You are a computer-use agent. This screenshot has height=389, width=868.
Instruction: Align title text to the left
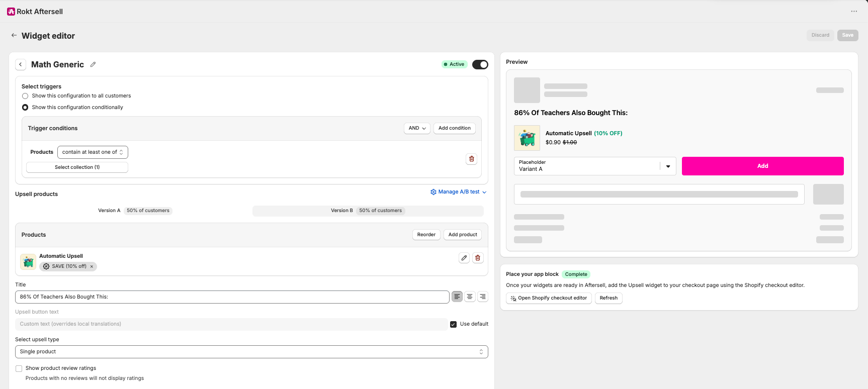click(x=457, y=297)
